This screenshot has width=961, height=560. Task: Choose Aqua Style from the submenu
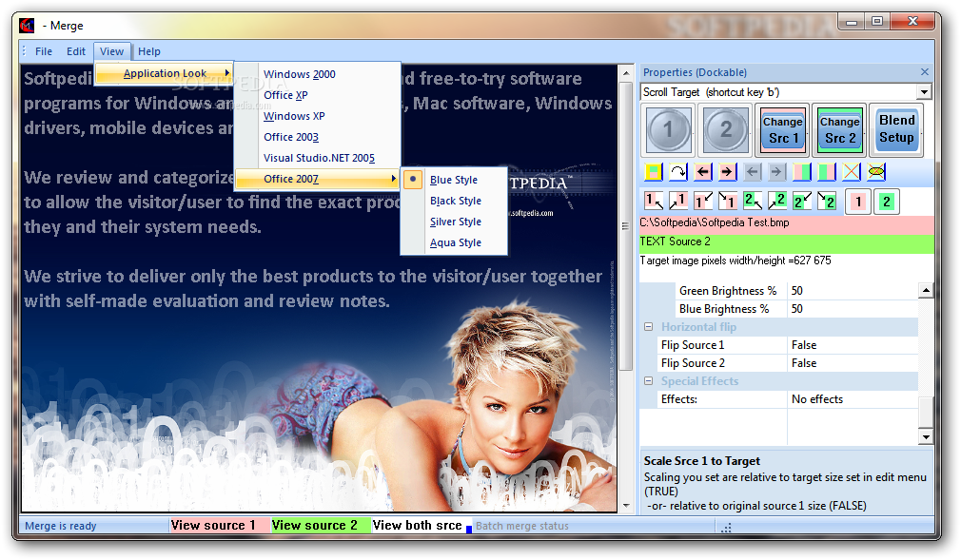coord(456,242)
